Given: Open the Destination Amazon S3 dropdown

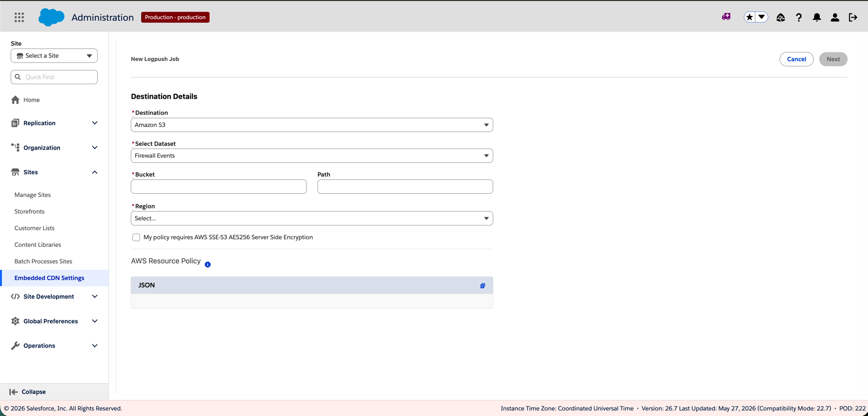Looking at the screenshot, I should click(x=312, y=125).
